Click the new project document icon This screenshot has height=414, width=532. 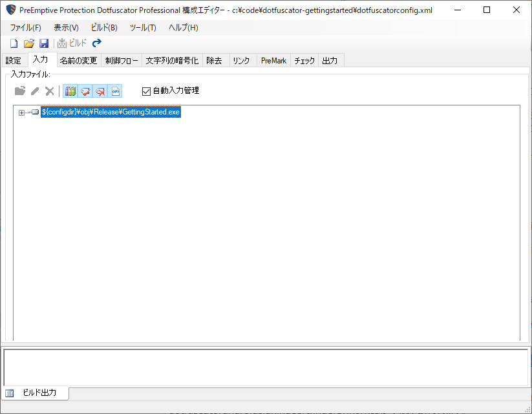point(14,43)
